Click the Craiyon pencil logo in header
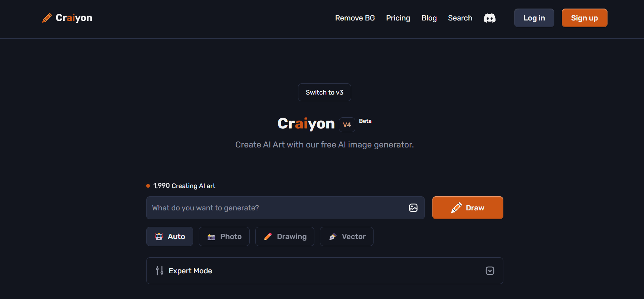 tap(47, 18)
